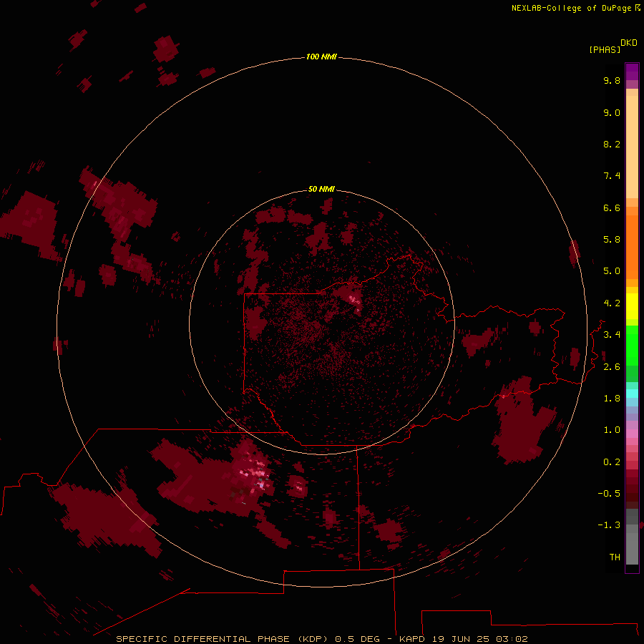This screenshot has height=644, width=644.
Task: Click the 0.2 scale value
Action: pyautogui.click(x=612, y=462)
